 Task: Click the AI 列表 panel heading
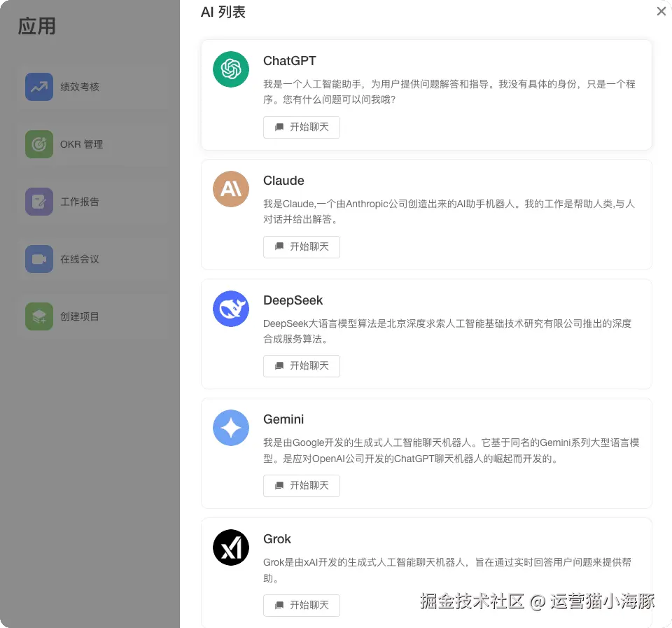pyautogui.click(x=223, y=12)
